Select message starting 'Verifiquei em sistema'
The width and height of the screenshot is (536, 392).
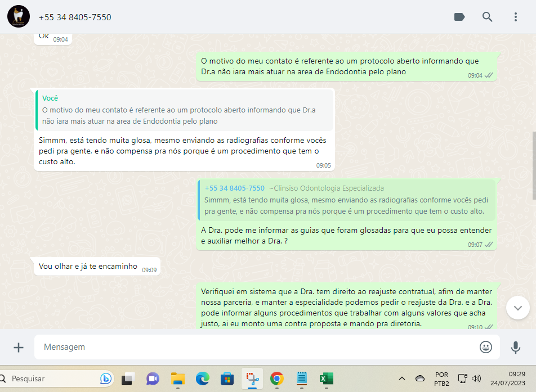coord(346,307)
